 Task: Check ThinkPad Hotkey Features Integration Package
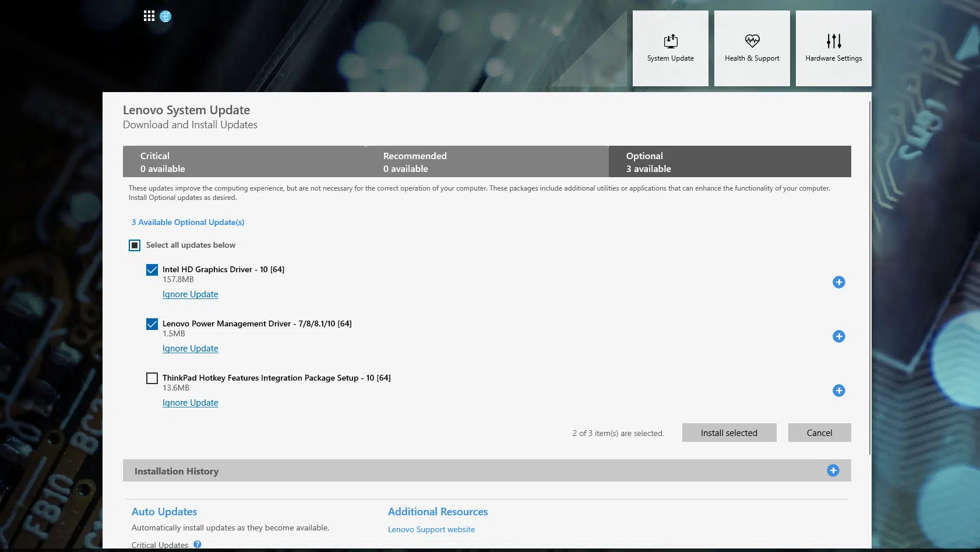(152, 378)
